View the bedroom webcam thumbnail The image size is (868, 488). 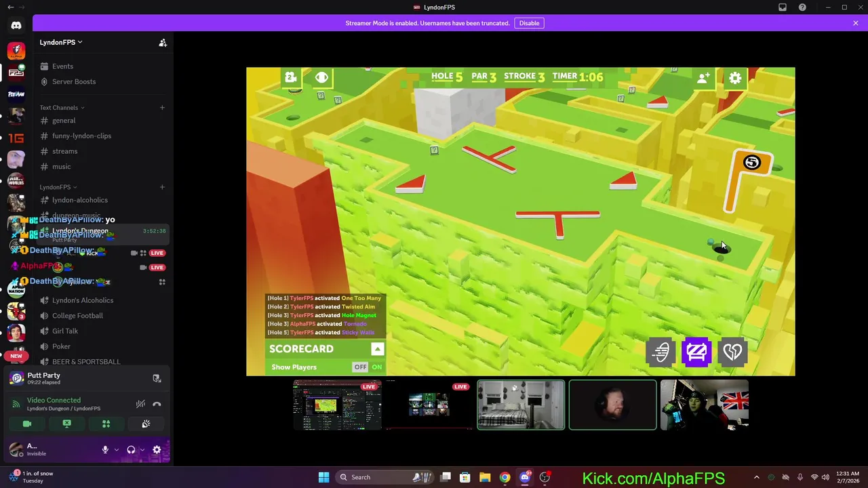tap(521, 405)
